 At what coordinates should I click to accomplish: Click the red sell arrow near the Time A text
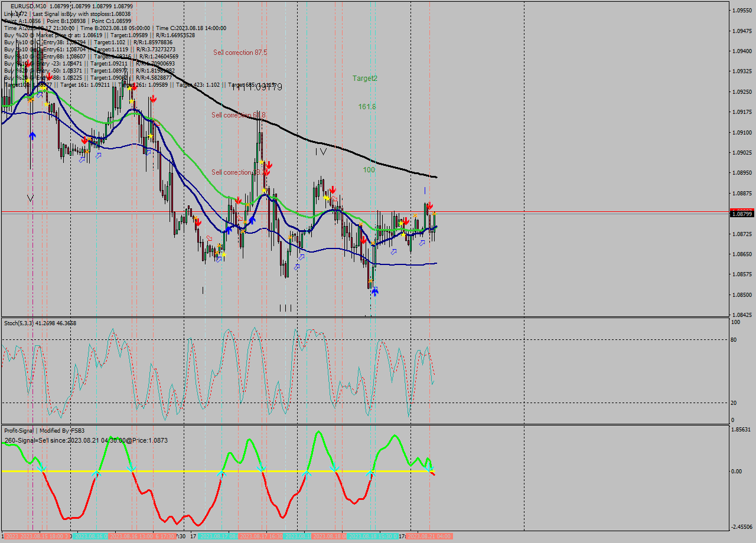[x=28, y=63]
